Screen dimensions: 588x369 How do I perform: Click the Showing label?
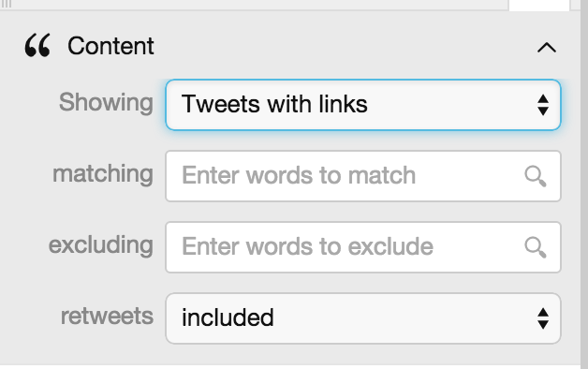[106, 102]
